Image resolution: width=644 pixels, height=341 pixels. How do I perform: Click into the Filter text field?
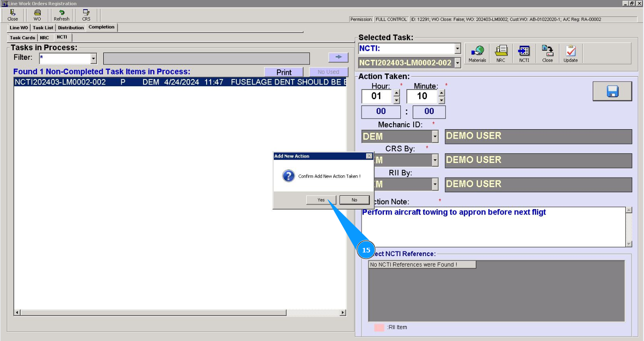[x=65, y=58]
